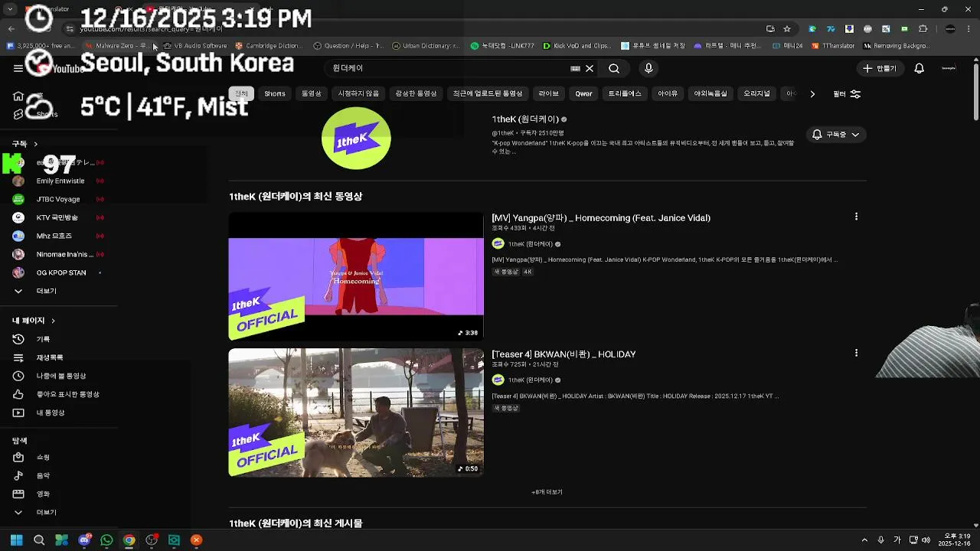Open WhatsApp from the taskbar

click(106, 540)
